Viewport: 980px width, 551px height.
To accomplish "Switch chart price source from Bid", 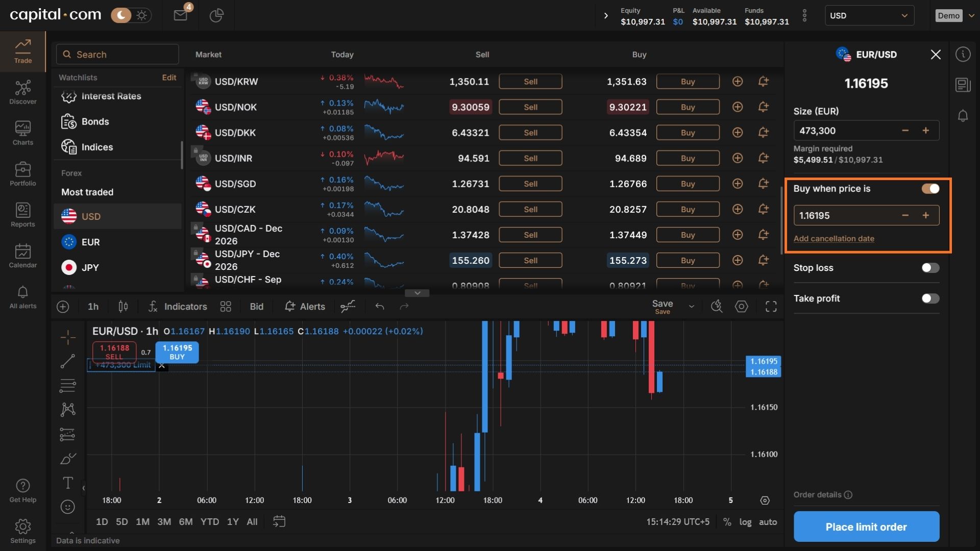I will click(257, 306).
